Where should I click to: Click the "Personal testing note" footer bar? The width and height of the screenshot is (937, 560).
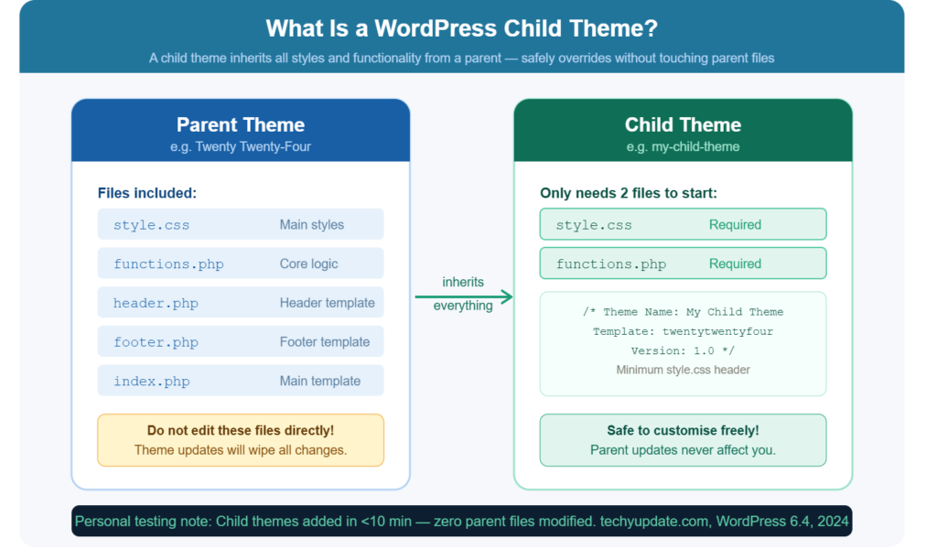click(461, 522)
